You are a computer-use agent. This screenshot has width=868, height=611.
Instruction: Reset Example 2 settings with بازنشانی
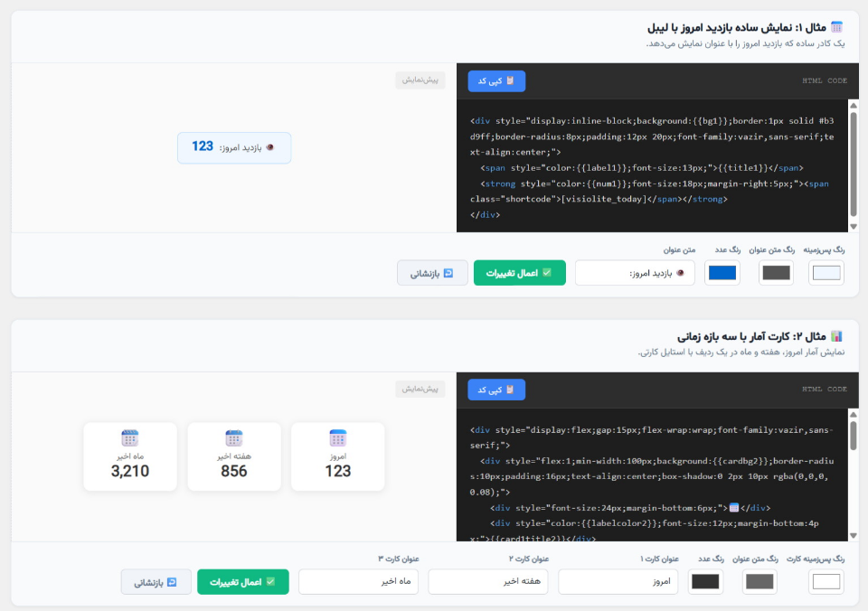point(156,582)
